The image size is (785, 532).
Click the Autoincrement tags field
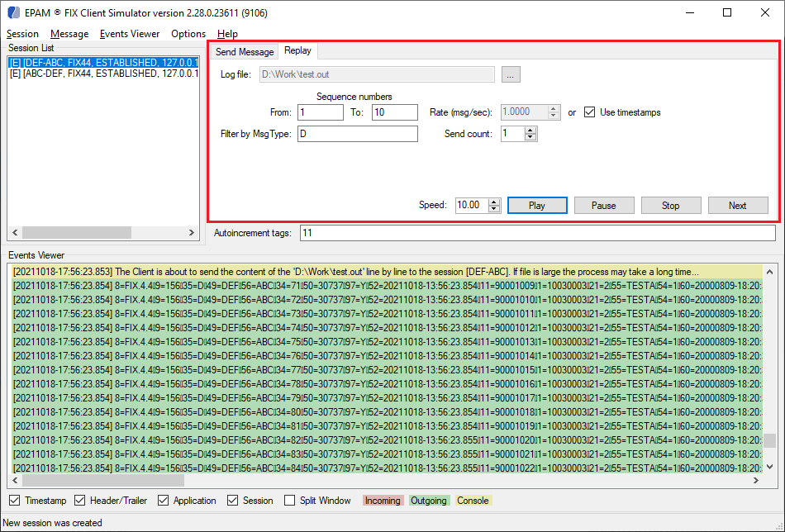[x=538, y=233]
